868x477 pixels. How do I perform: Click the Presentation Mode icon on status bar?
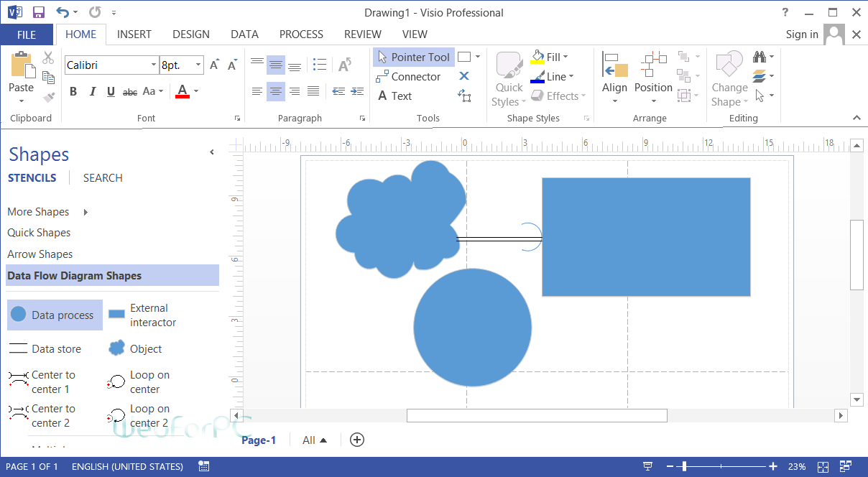pyautogui.click(x=647, y=466)
